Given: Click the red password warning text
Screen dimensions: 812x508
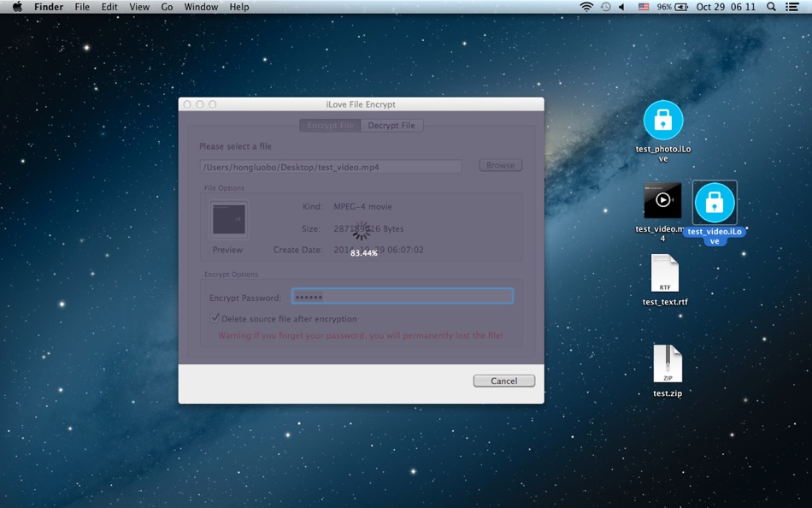Looking at the screenshot, I should click(x=360, y=335).
